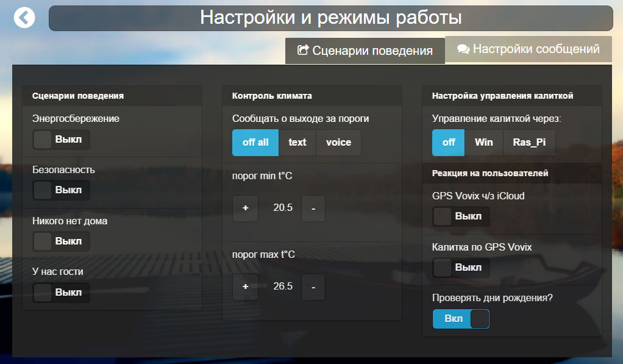
Task: Open the Настройки сообщений tab
Action: pos(528,49)
